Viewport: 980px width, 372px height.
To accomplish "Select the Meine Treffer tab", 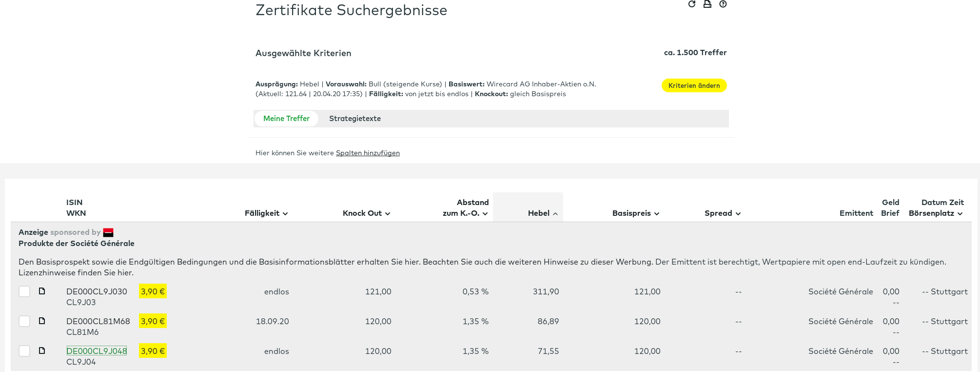I will pyautogui.click(x=286, y=119).
